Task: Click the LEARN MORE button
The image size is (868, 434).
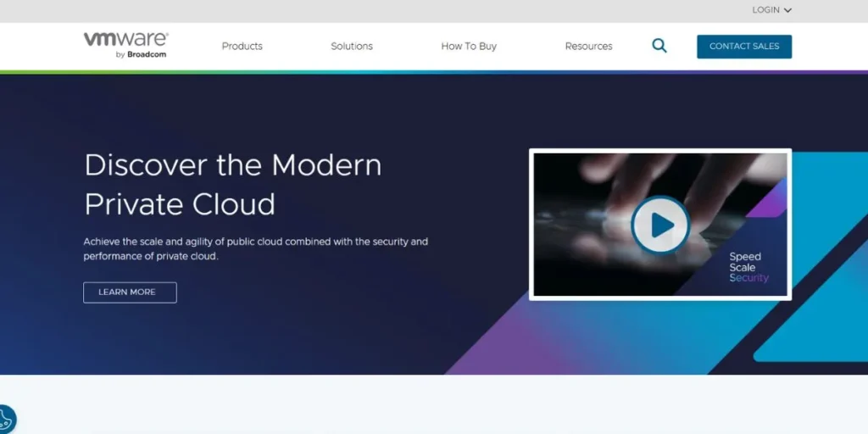Action: point(130,292)
